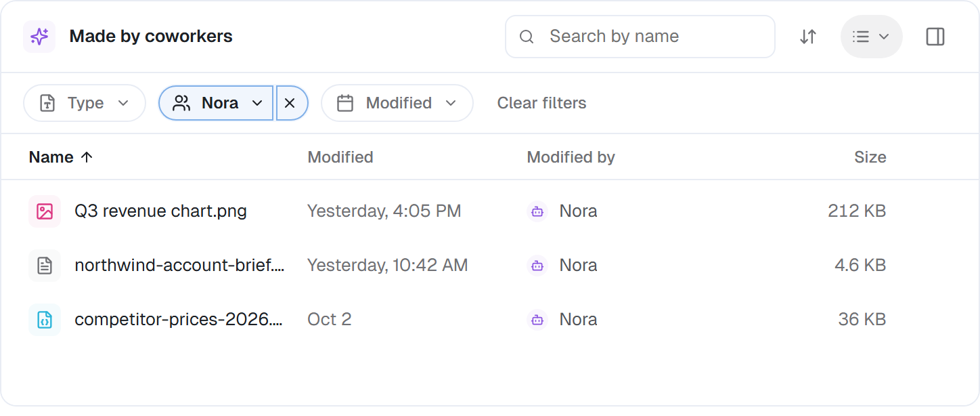Click Clear filters
The width and height of the screenshot is (980, 416).
pyautogui.click(x=542, y=103)
